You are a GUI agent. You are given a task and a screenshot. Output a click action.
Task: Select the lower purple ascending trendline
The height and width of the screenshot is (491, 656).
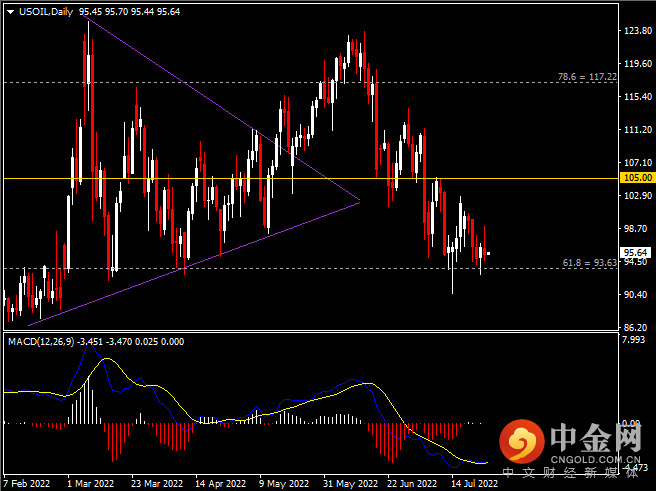pyautogui.click(x=194, y=264)
